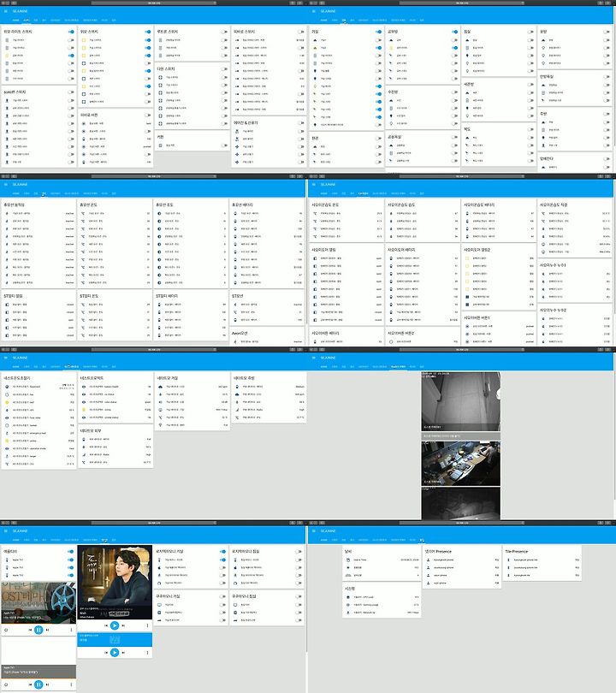Enable the 루트론 스위치 group toggle
This screenshot has height=693, width=616.
click(x=224, y=32)
